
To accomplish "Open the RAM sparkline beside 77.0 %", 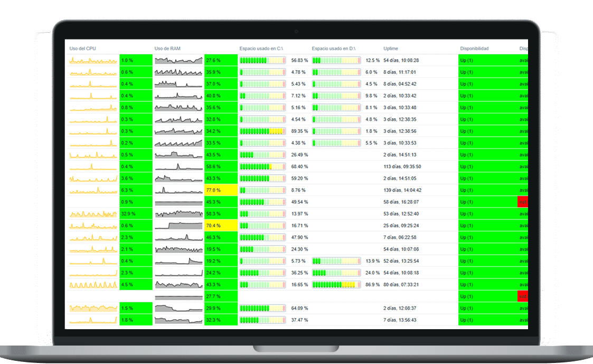I will tap(178, 190).
